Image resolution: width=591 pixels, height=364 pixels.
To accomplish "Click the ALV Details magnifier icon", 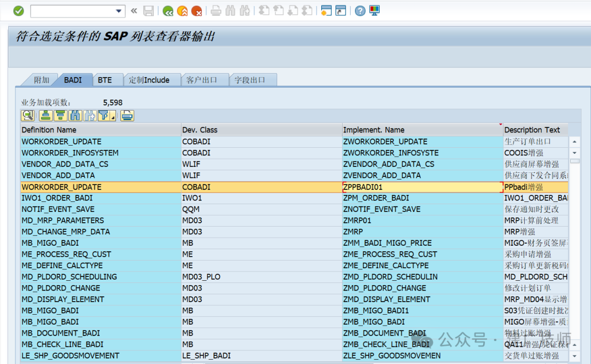I will pos(28,116).
